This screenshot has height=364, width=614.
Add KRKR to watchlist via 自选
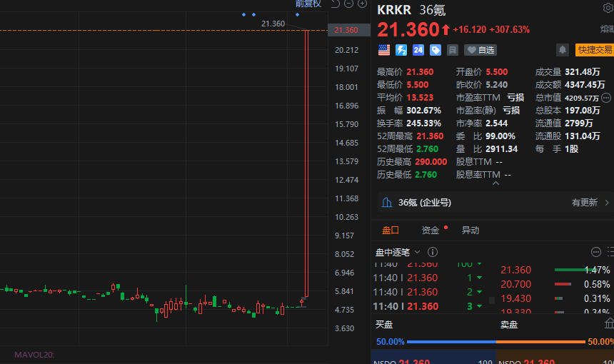[x=480, y=50]
